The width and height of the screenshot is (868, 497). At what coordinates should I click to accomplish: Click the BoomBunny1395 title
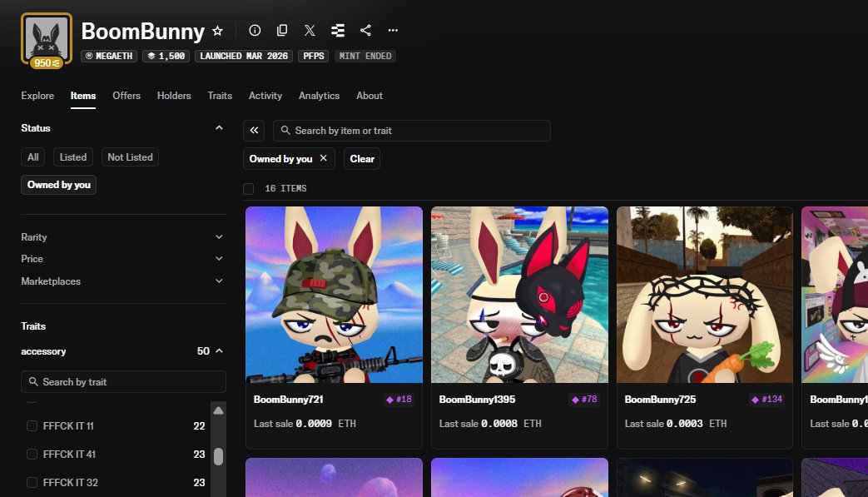pyautogui.click(x=477, y=399)
